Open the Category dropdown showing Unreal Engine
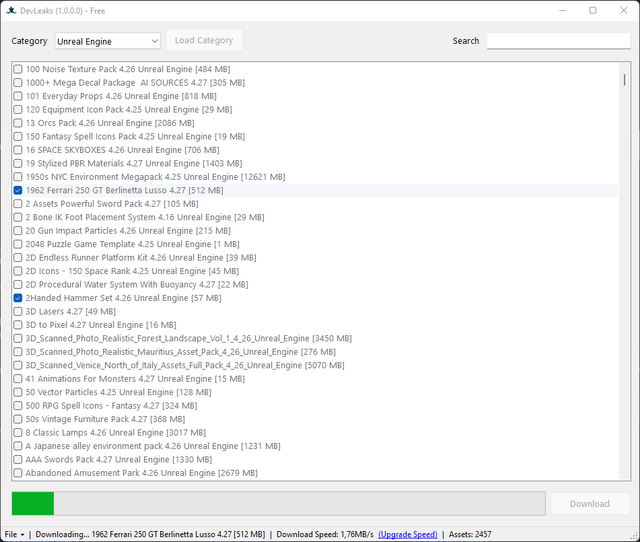The height and width of the screenshot is (542, 640). tap(107, 41)
